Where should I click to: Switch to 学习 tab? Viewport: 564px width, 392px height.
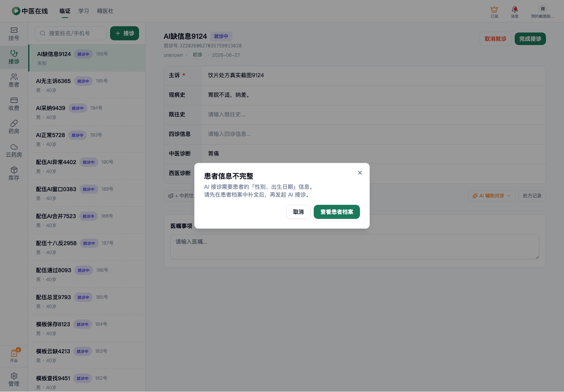(x=84, y=11)
